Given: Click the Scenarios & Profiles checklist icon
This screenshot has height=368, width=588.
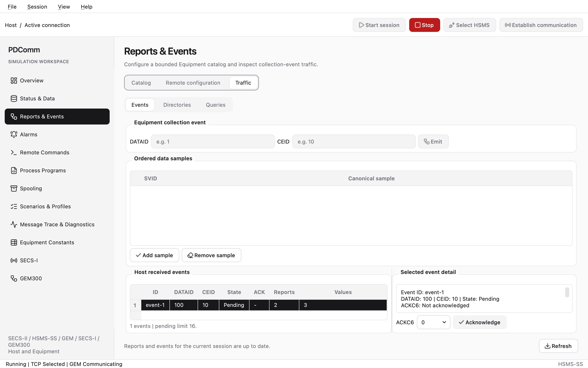Looking at the screenshot, I should click(14, 207).
